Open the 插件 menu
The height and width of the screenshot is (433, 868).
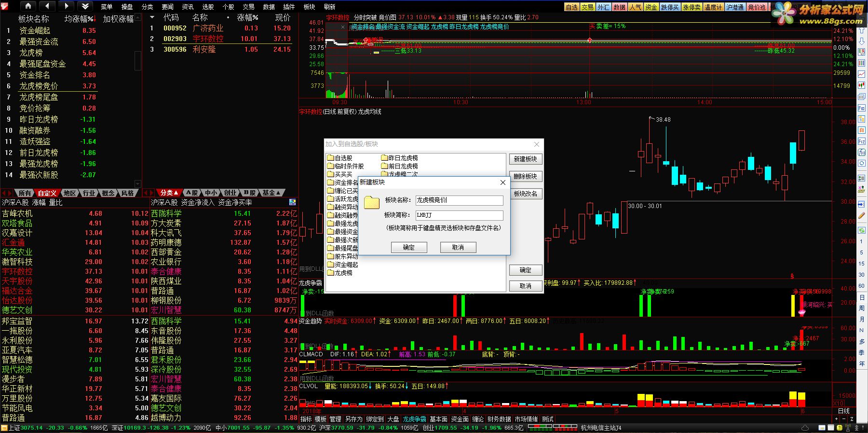point(289,7)
